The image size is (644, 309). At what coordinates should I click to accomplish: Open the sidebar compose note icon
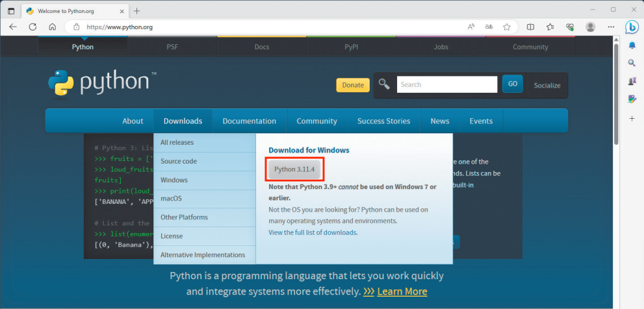[632, 99]
